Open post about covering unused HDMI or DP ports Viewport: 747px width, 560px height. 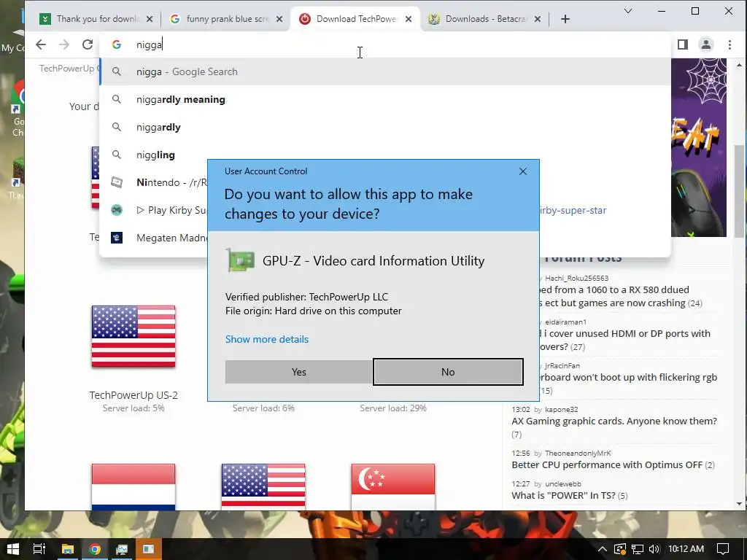624,333
